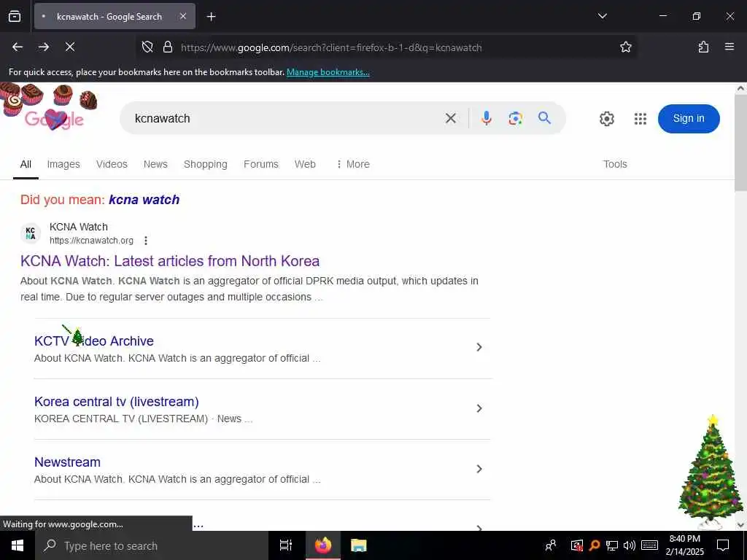Open a new tab with plus button

click(211, 17)
